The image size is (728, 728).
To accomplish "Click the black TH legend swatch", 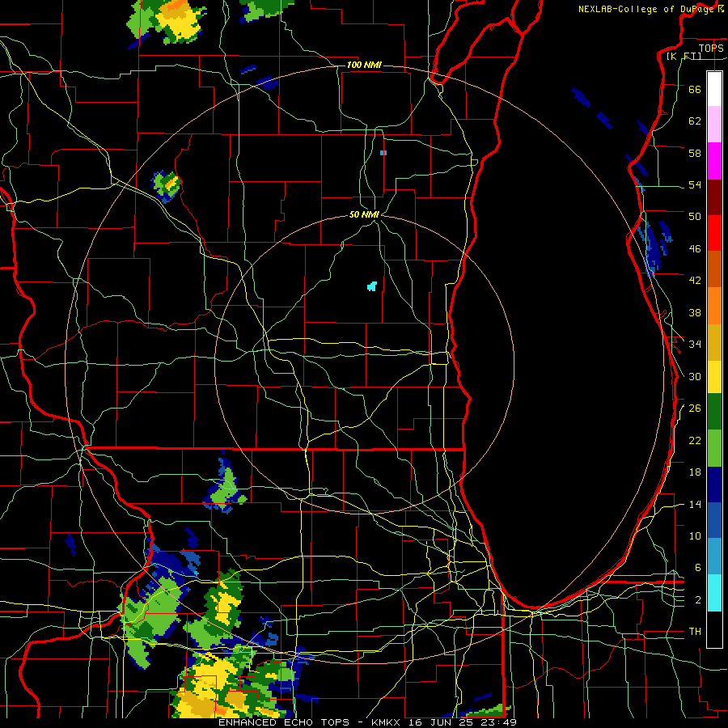I will point(714,629).
